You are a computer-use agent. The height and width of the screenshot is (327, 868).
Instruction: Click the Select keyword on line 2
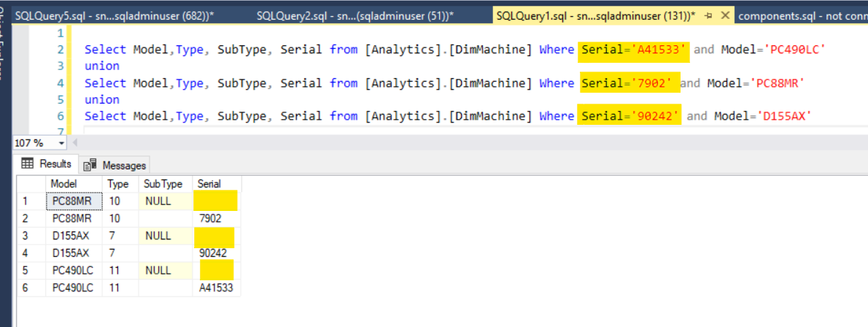tap(105, 50)
